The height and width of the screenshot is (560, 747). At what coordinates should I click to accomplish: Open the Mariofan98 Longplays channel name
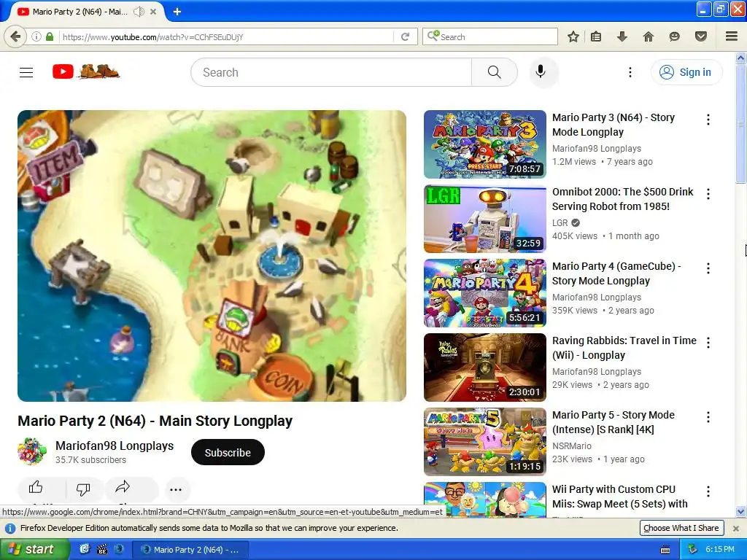(x=115, y=446)
